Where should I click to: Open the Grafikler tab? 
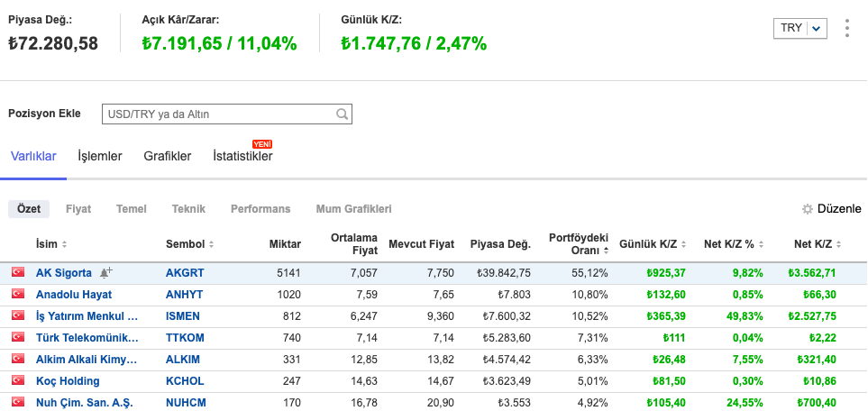click(167, 156)
